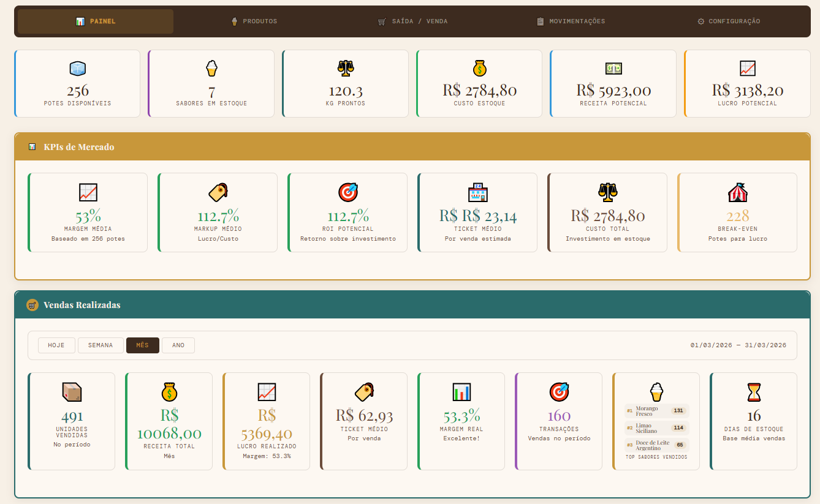
Task: Click the balance scale icon above Kg Prontos
Action: 346,68
